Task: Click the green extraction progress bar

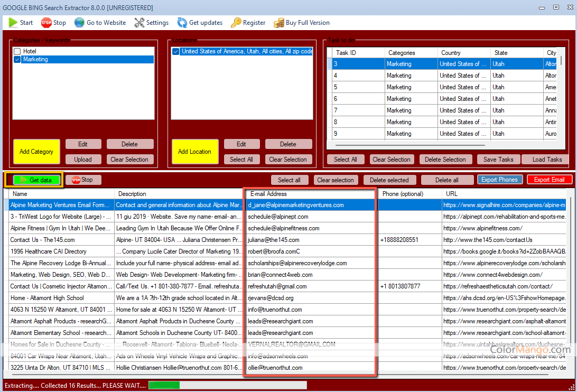Action: point(164,385)
